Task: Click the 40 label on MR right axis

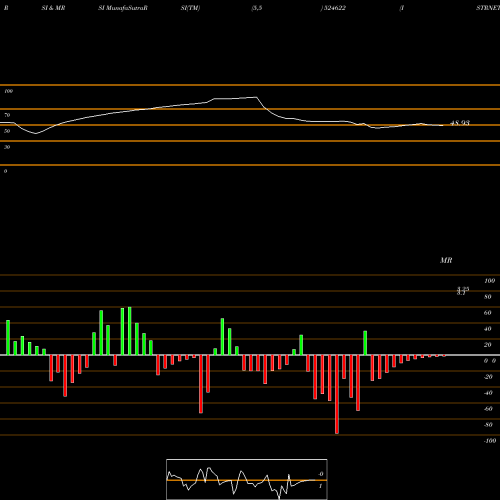Action: (488, 329)
